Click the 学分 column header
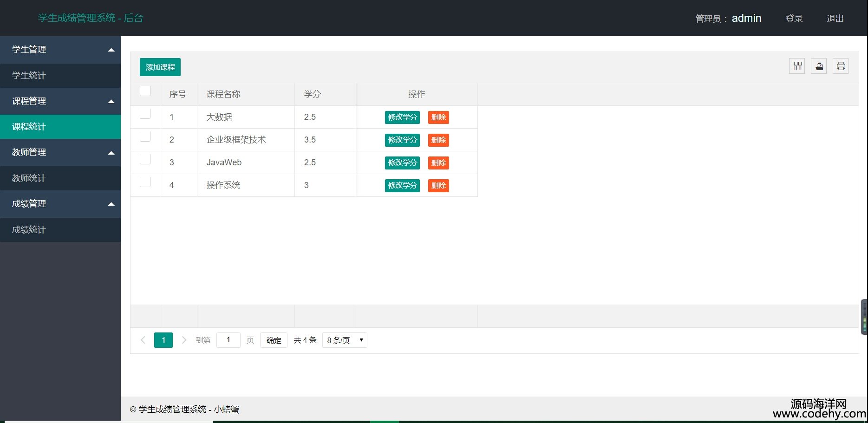This screenshot has height=423, width=868. [325, 94]
